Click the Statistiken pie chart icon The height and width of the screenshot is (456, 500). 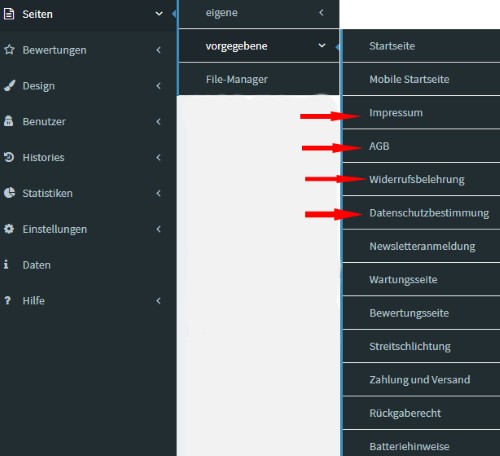[x=9, y=193]
